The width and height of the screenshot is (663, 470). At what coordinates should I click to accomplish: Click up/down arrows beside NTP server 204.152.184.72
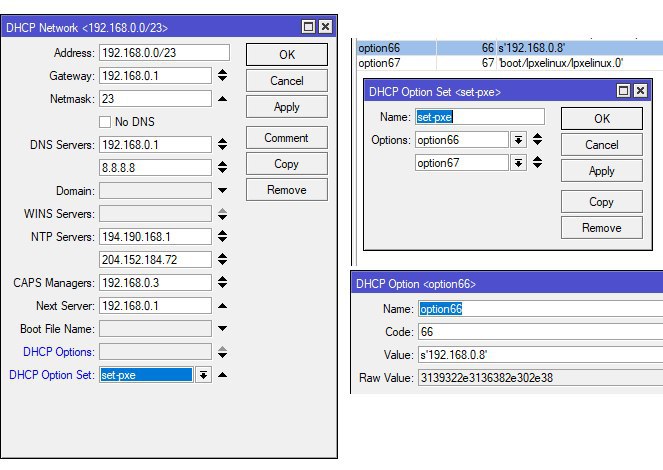coord(222,260)
